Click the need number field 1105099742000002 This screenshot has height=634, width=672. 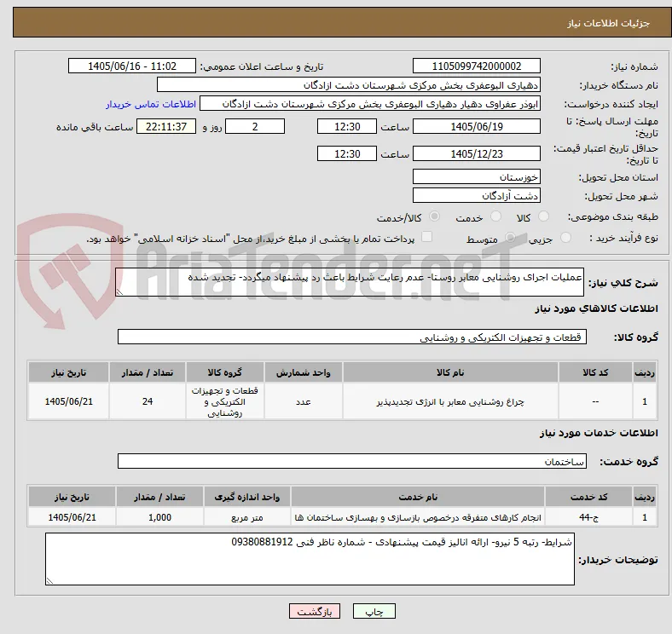(476, 66)
